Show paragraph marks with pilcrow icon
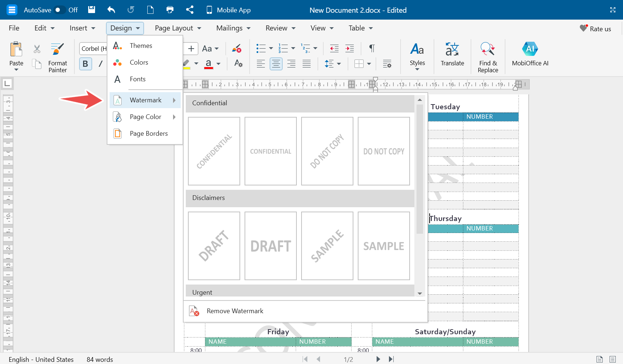Image resolution: width=623 pixels, height=364 pixels. point(372,48)
